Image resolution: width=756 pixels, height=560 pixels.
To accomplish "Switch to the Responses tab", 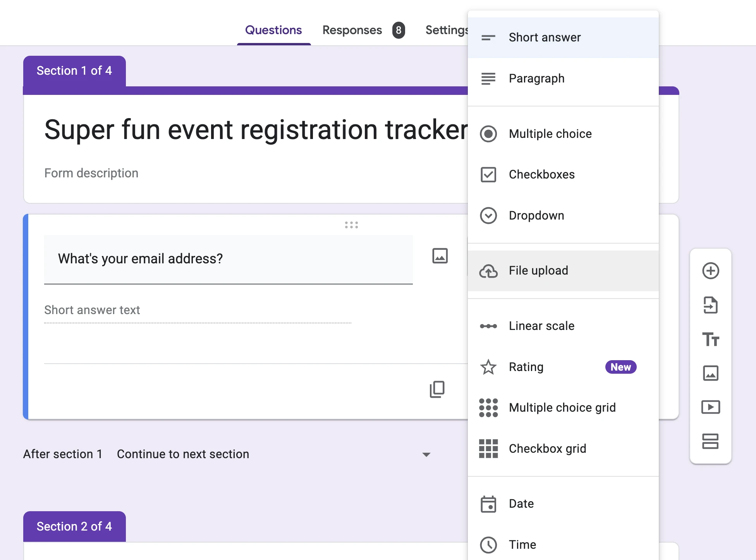I will [x=352, y=30].
